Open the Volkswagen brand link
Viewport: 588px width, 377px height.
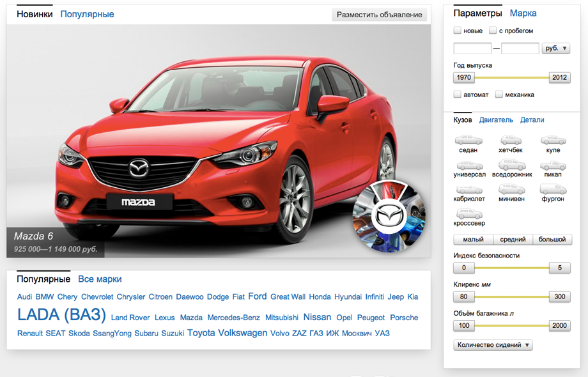coord(243,333)
